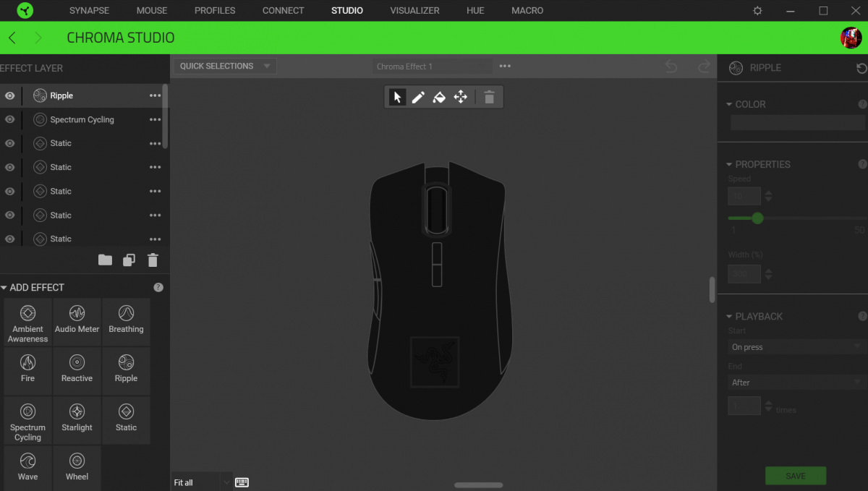This screenshot has height=491, width=868.
Task: Select the arrow selection tool
Action: click(x=397, y=97)
